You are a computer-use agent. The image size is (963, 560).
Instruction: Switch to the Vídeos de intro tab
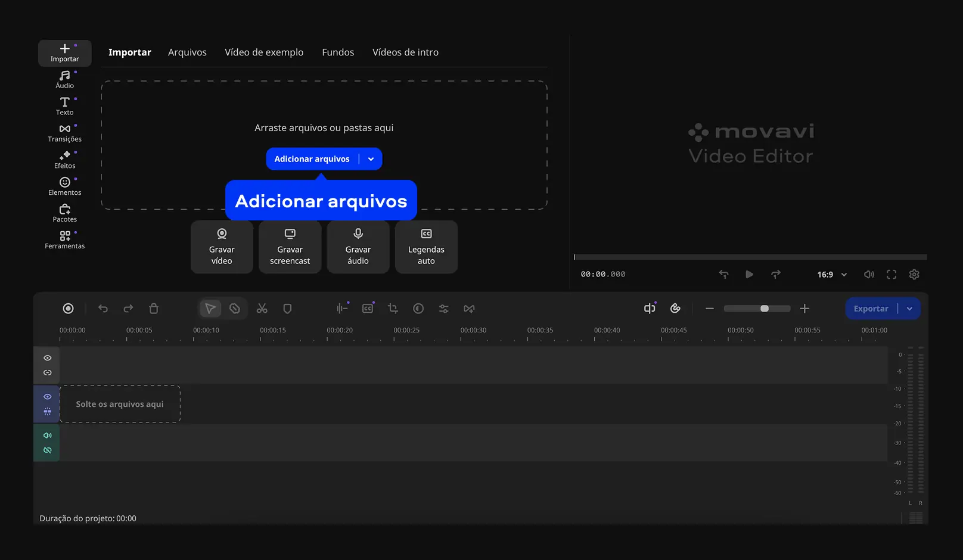pos(405,52)
